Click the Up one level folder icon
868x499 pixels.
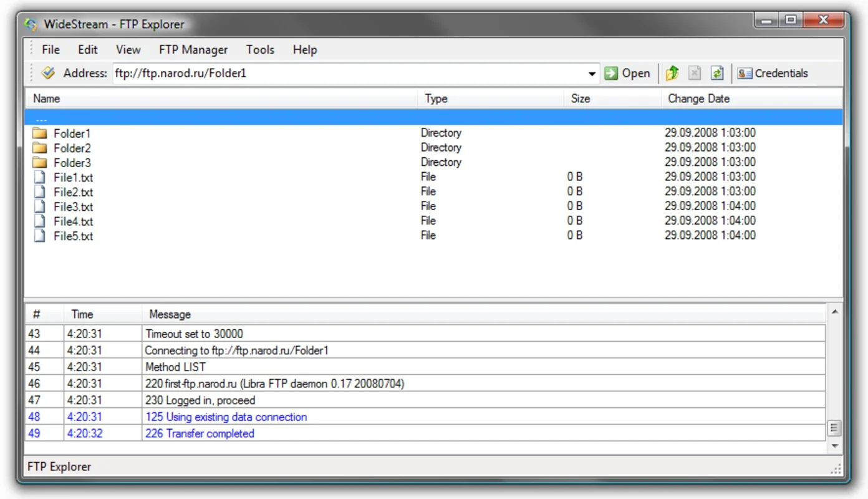point(672,73)
